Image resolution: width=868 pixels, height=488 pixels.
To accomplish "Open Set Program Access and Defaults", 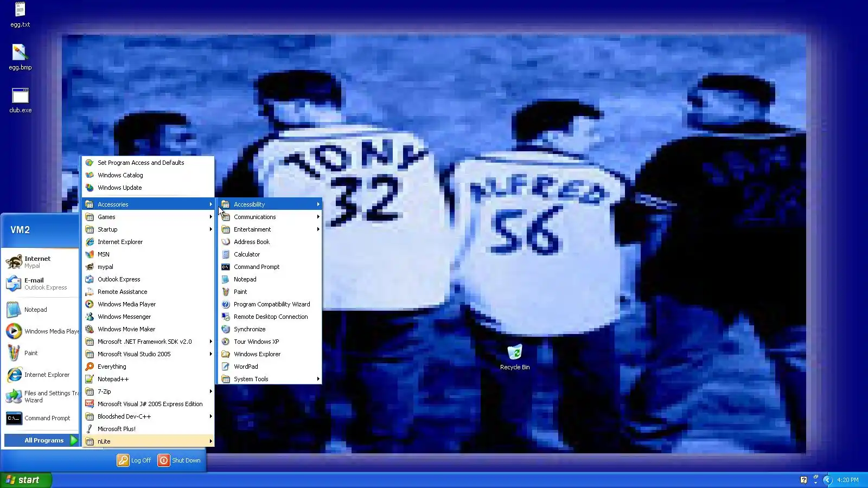I will [148, 163].
